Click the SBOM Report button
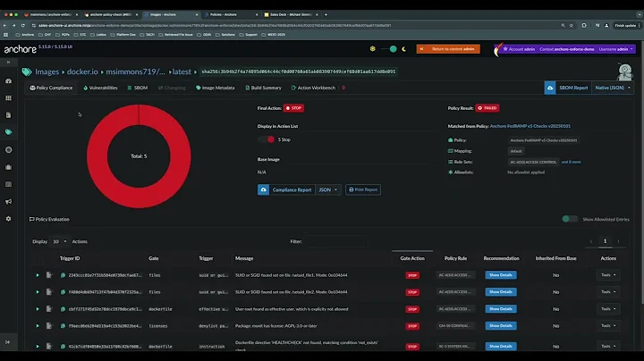Viewport: 644px width, 361px height. (x=573, y=88)
